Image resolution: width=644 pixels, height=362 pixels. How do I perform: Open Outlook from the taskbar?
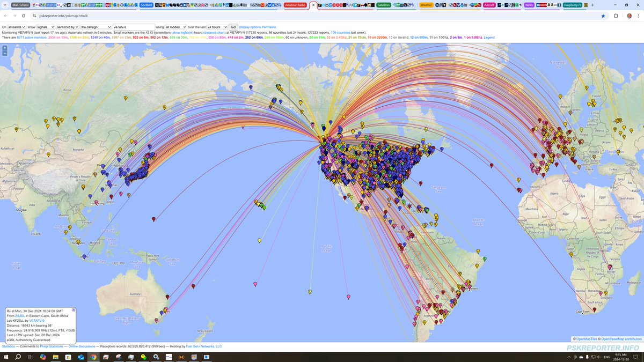pyautogui.click(x=81, y=357)
